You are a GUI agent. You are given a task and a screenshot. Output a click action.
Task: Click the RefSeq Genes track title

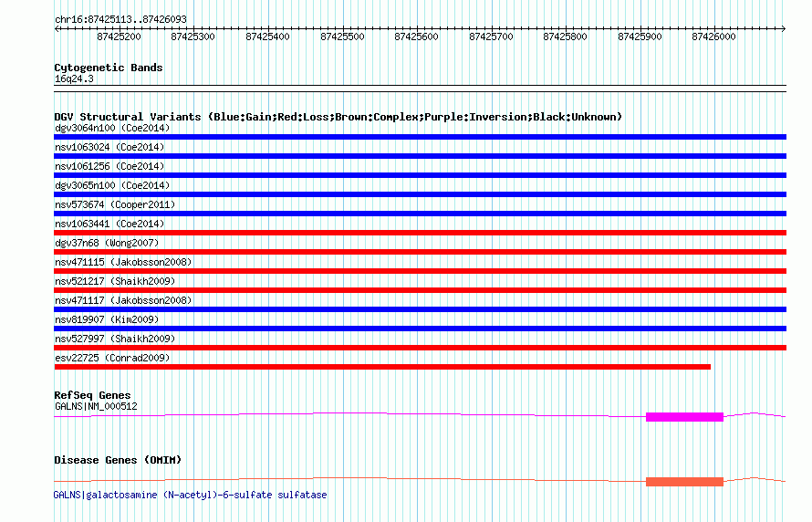pyautogui.click(x=92, y=395)
